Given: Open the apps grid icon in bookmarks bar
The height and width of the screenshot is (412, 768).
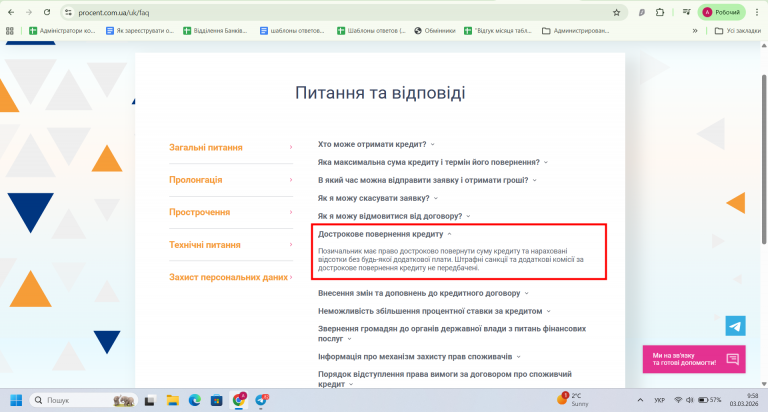Looking at the screenshot, I should click(x=9, y=30).
